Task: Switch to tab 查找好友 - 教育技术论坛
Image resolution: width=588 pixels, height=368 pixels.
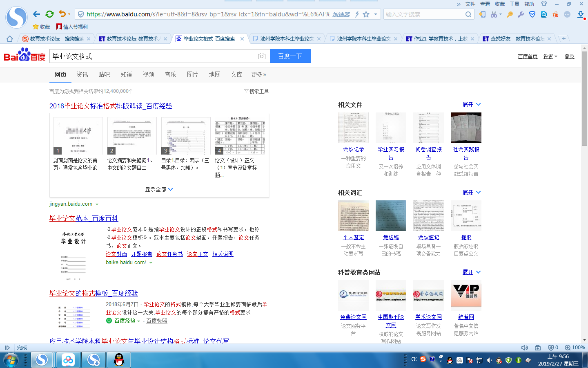Action: coord(517,39)
